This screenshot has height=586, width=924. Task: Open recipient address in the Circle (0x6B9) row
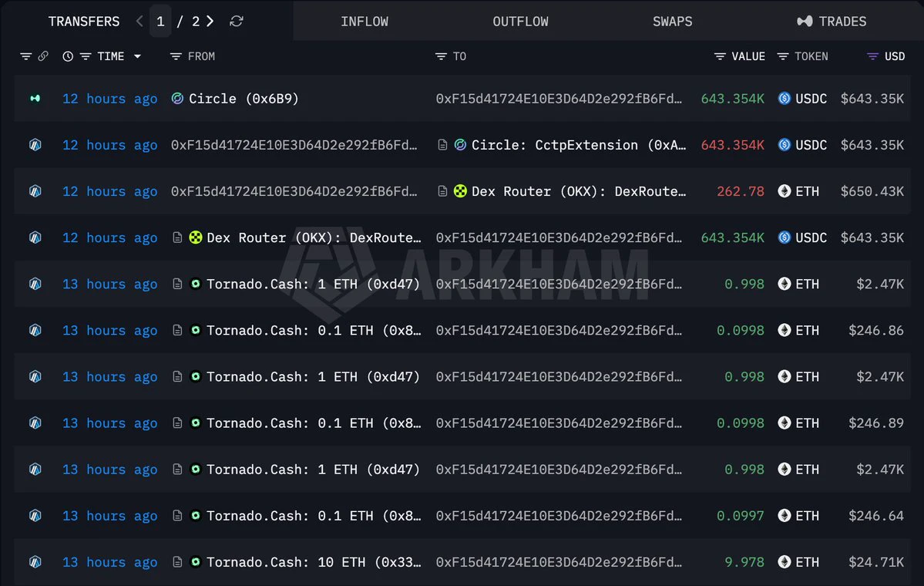(x=559, y=99)
